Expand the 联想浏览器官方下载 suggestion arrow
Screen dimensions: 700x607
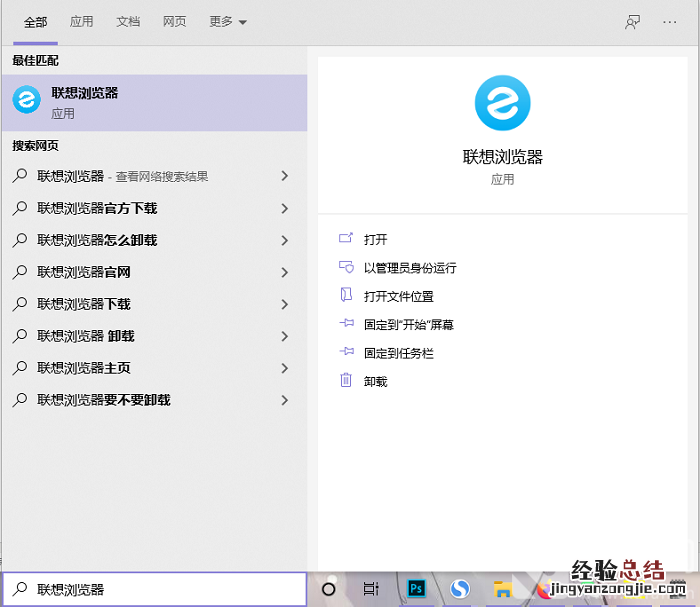click(x=284, y=208)
